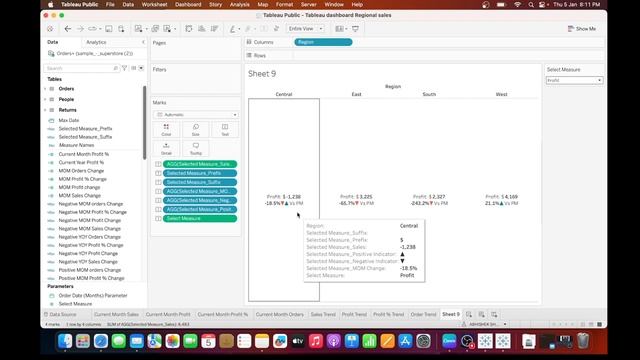Screen dimensions: 640x360
Task: Click the Swap Rows and Columns icon
Action: [189, 29]
